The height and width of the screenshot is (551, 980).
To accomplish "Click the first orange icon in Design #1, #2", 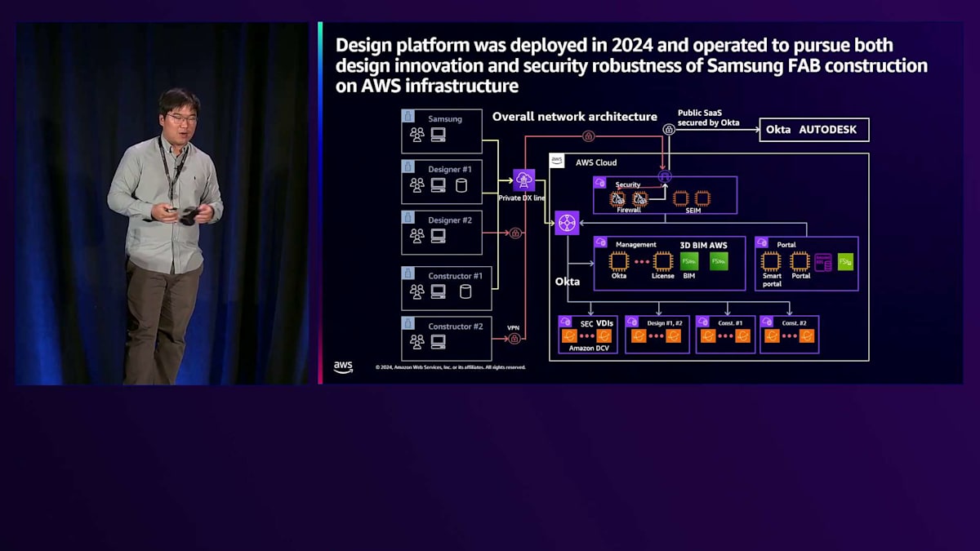I will pyautogui.click(x=639, y=336).
